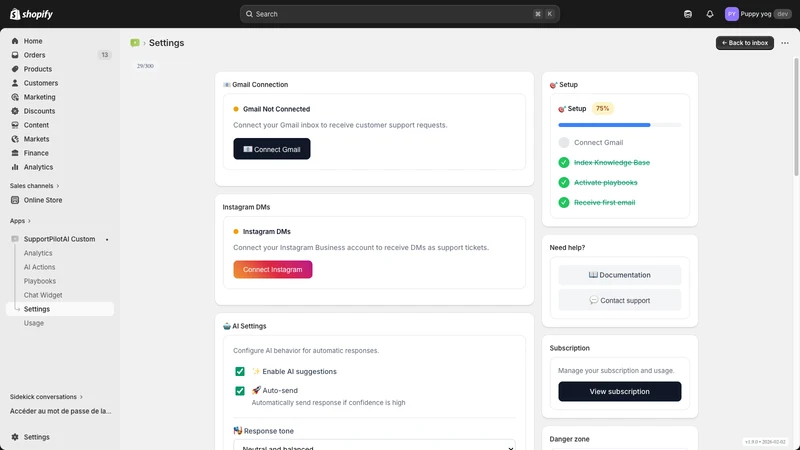Open the Puppy yog account avatar
The width and height of the screenshot is (800, 450).
732,14
